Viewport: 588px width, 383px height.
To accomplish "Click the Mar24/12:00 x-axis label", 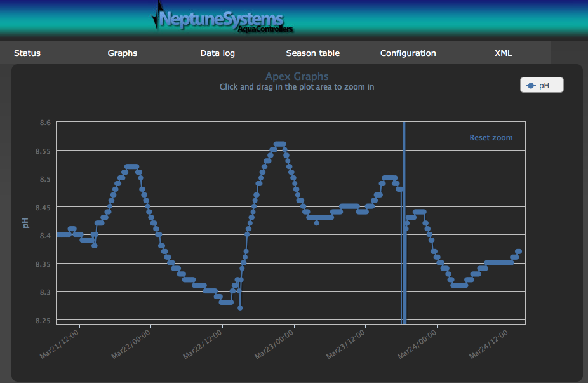I will [490, 344].
